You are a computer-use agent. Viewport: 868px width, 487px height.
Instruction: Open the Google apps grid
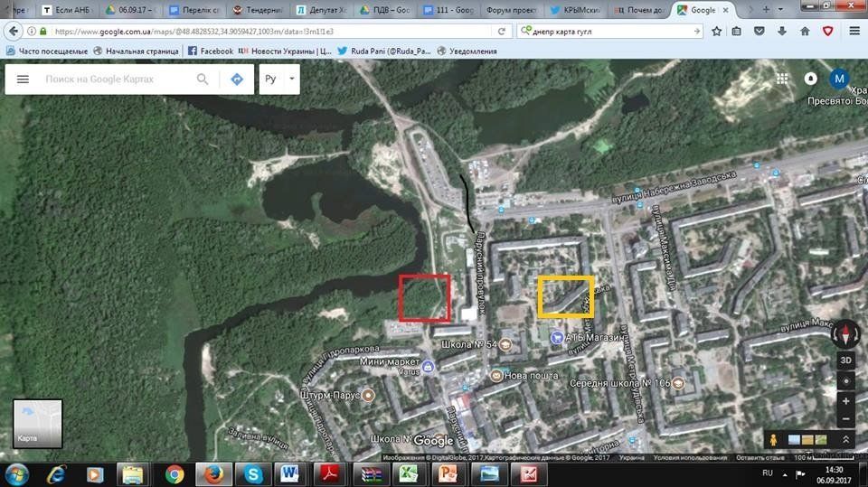pyautogui.click(x=782, y=79)
